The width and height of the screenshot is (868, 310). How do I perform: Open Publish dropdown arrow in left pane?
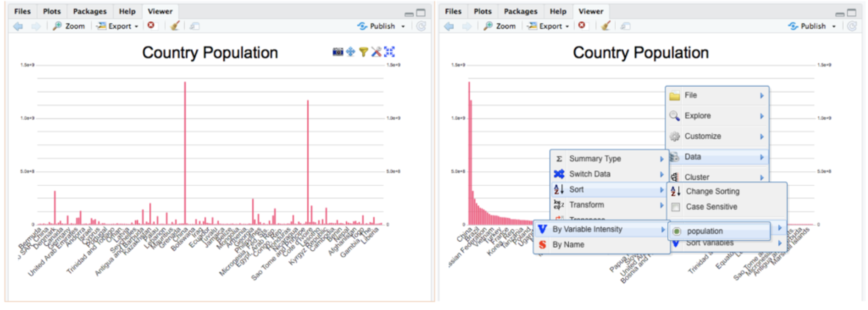pyautogui.click(x=403, y=27)
